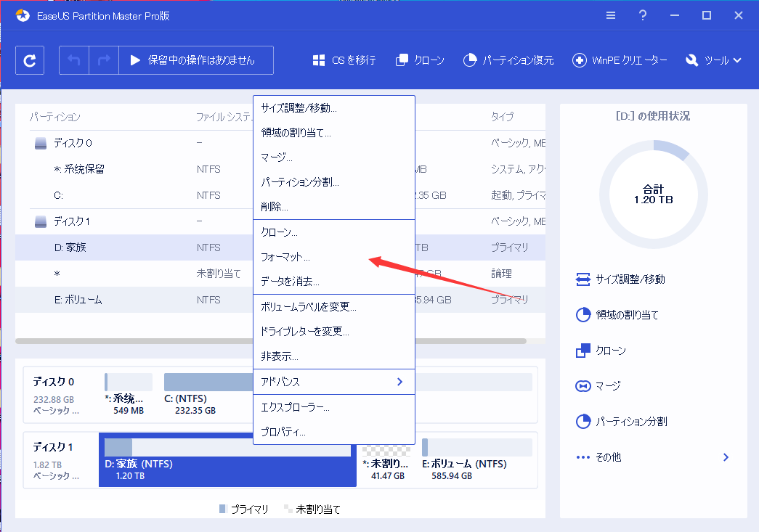Click パーティション分割 text in sidebar
Screen dimensions: 759x532
pos(631,421)
